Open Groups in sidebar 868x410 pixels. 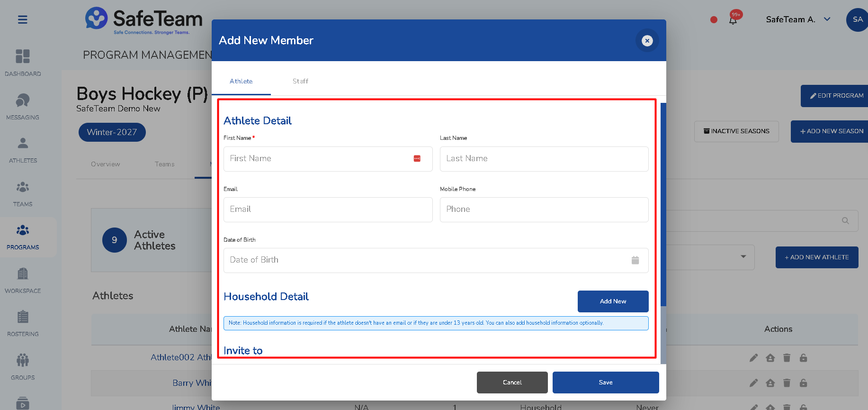[x=23, y=367]
